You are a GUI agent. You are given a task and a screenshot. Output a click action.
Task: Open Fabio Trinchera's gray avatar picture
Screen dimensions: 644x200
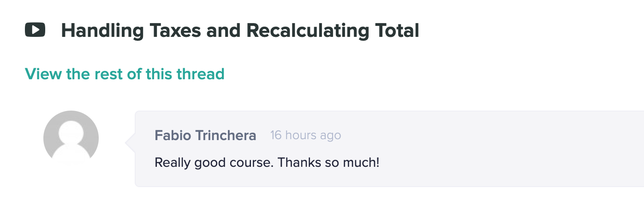71,138
